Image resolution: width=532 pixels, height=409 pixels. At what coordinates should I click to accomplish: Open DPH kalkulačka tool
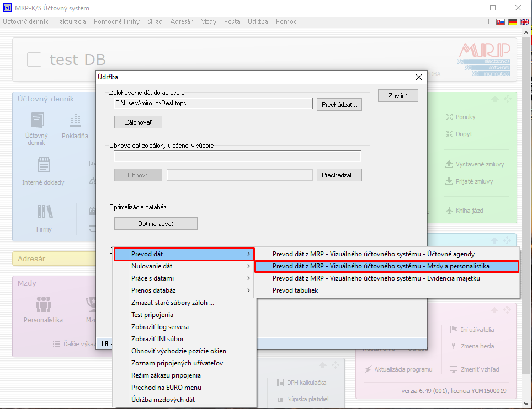point(302,383)
